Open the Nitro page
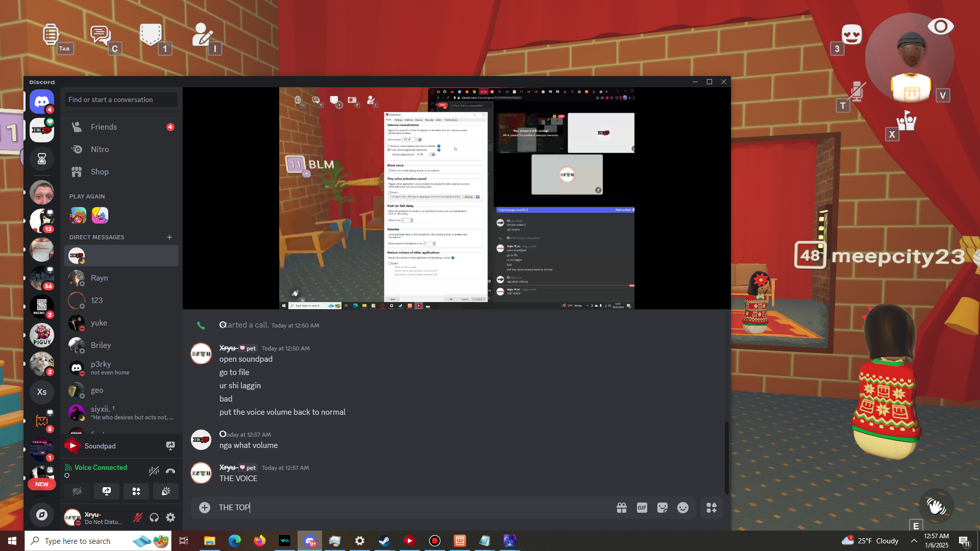 tap(100, 149)
